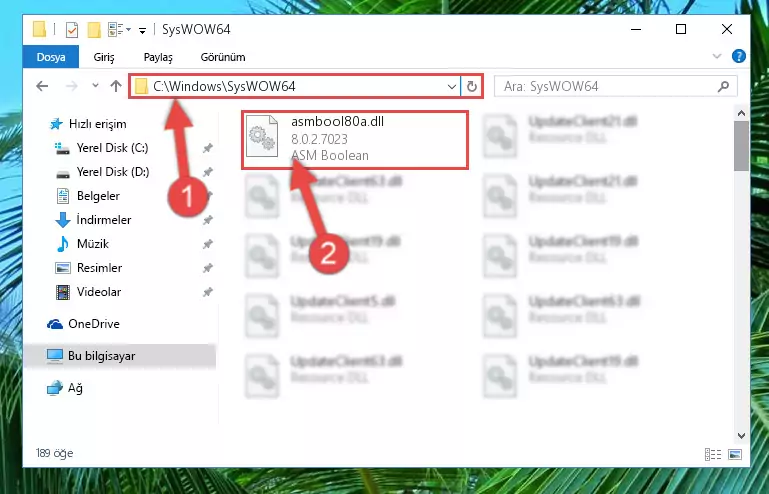The image size is (769, 494).
Task: Open recent locations dropdown arrow
Action: click(95, 86)
